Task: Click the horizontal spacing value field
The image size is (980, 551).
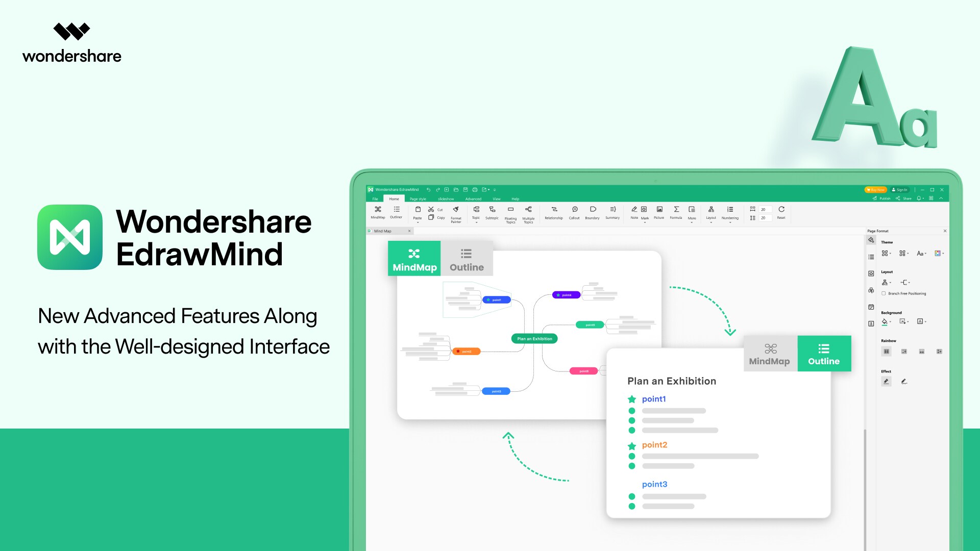Action: click(765, 210)
